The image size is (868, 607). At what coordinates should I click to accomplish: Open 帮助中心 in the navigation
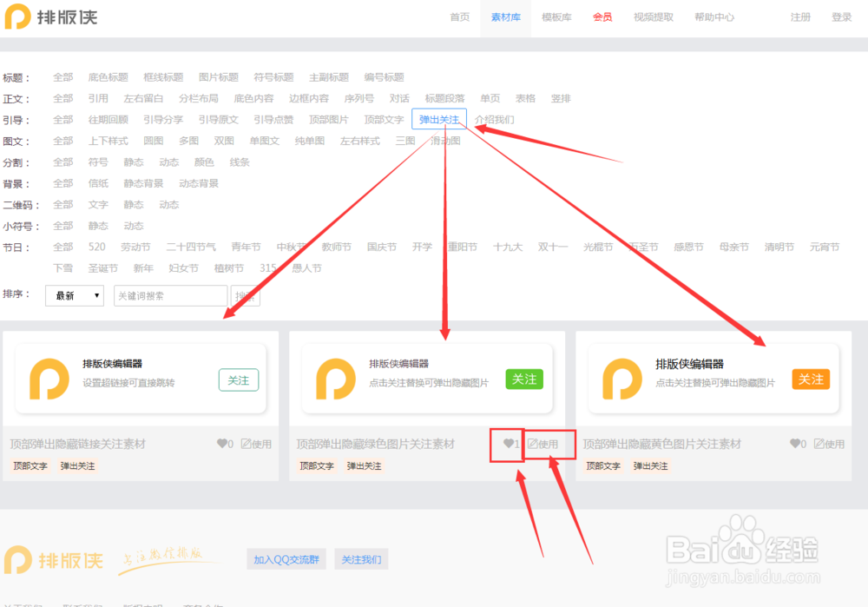(714, 17)
